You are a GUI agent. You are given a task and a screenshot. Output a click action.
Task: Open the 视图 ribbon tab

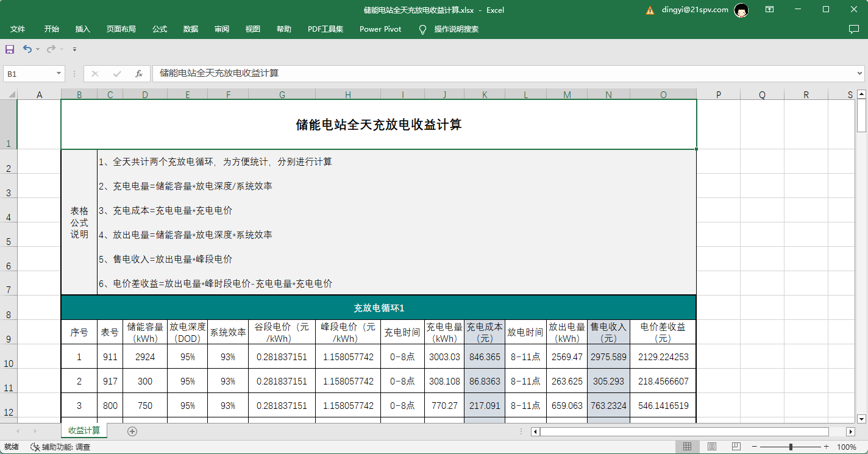253,29
